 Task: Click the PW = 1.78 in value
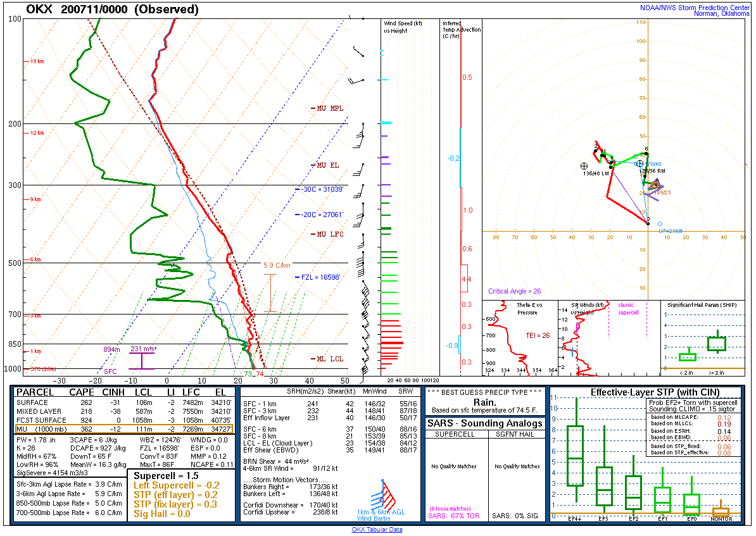coord(37,440)
